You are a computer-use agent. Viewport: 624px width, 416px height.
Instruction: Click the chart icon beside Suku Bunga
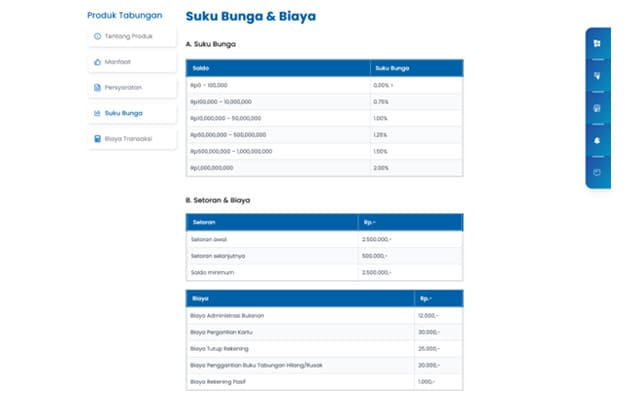(97, 113)
